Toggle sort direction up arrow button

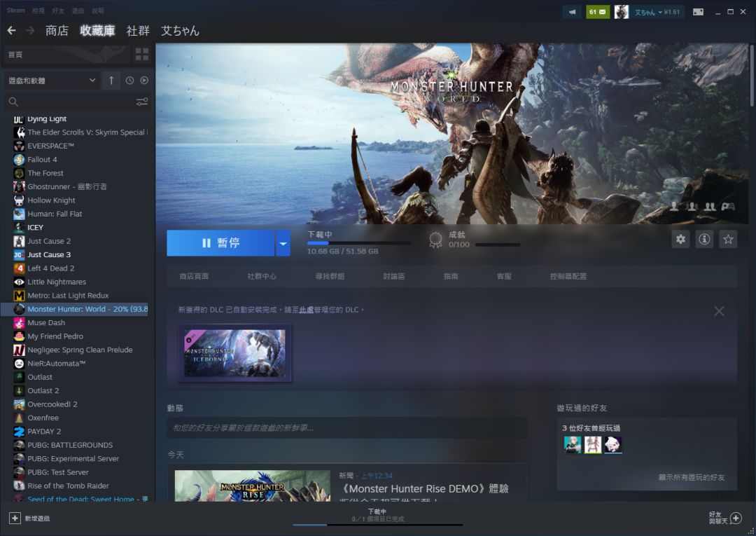(x=111, y=81)
